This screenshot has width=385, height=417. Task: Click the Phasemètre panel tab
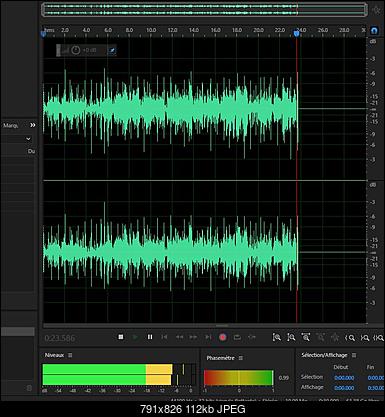click(220, 358)
